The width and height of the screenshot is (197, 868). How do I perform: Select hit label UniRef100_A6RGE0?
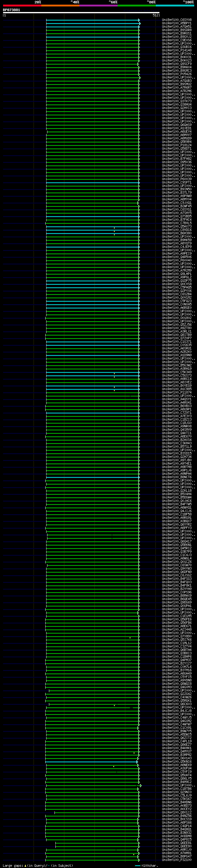[177, 308]
